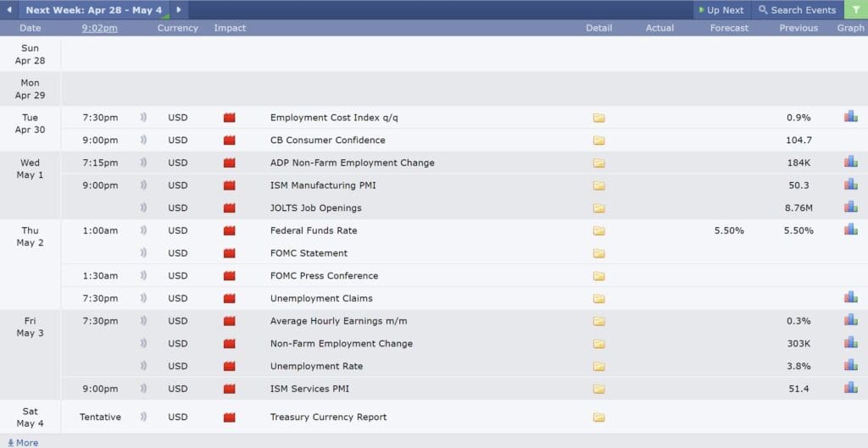This screenshot has height=448, width=868.
Task: Open detail folder for Treasury Currency Report
Action: [598, 417]
